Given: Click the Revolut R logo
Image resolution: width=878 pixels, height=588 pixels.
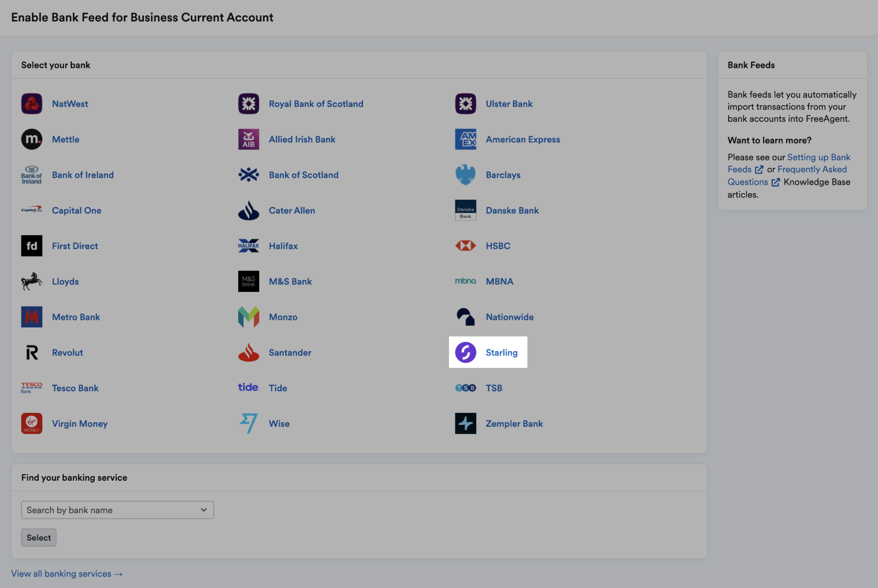Looking at the screenshot, I should pyautogui.click(x=31, y=352).
